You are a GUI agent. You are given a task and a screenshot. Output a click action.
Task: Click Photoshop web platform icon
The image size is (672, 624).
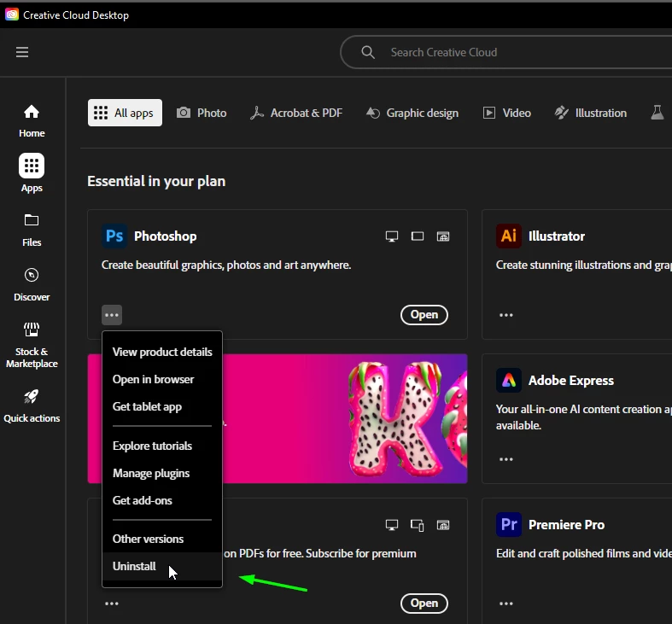[443, 236]
